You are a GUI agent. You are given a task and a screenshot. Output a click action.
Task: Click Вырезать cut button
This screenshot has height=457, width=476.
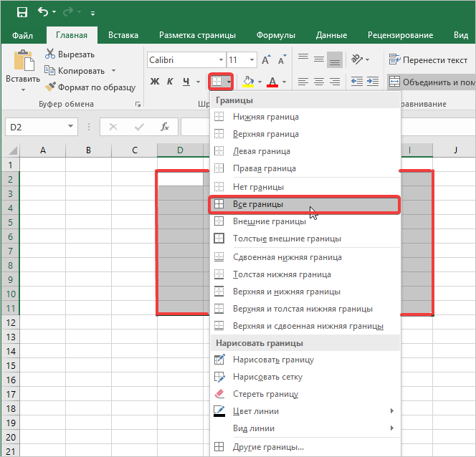pos(70,54)
